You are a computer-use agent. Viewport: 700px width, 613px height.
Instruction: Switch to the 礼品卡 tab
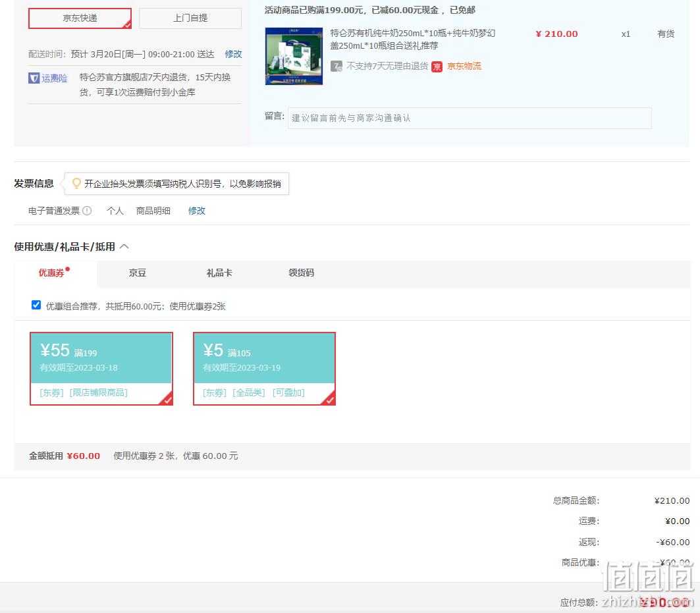point(219,273)
